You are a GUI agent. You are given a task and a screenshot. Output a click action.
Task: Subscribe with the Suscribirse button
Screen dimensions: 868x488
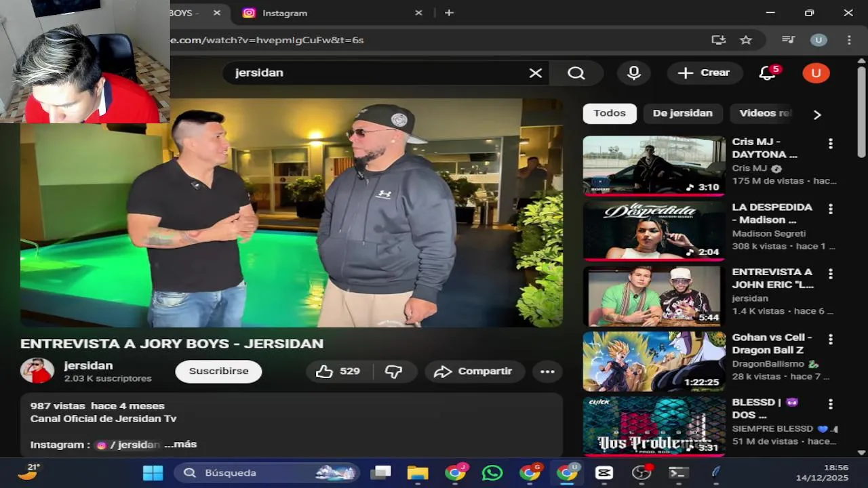click(218, 371)
